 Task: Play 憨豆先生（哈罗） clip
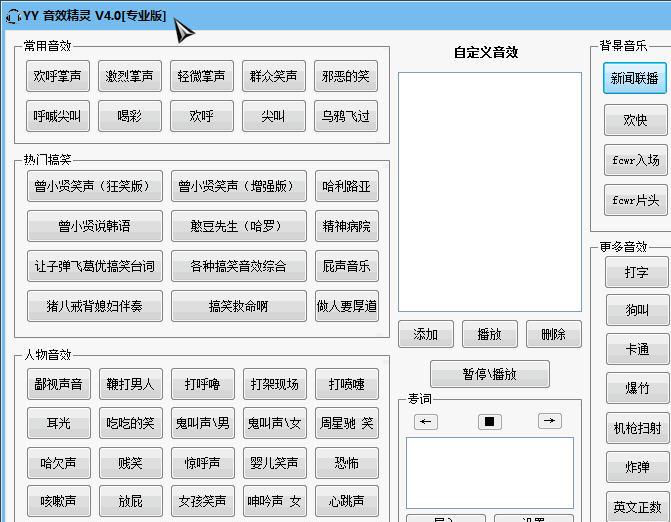pos(239,226)
